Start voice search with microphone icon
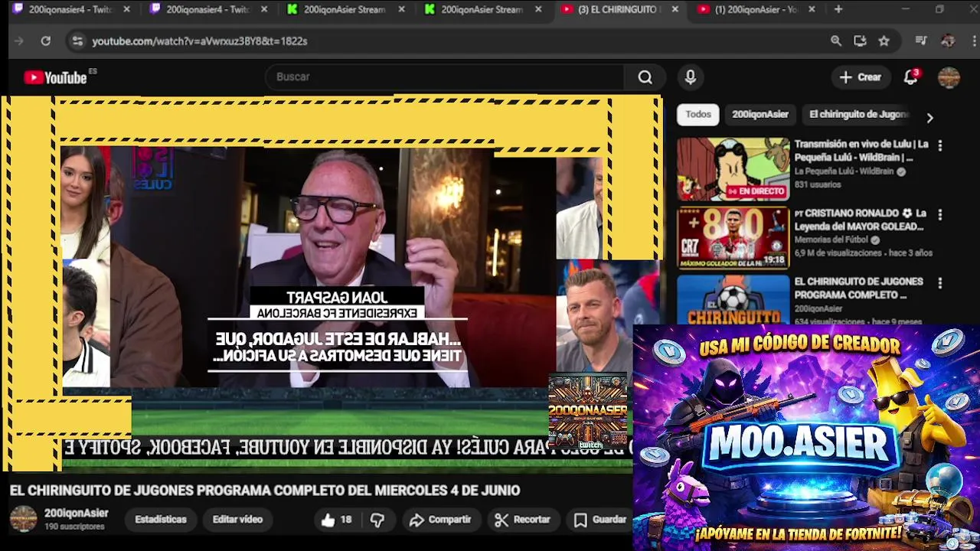The height and width of the screenshot is (551, 980). [x=691, y=77]
